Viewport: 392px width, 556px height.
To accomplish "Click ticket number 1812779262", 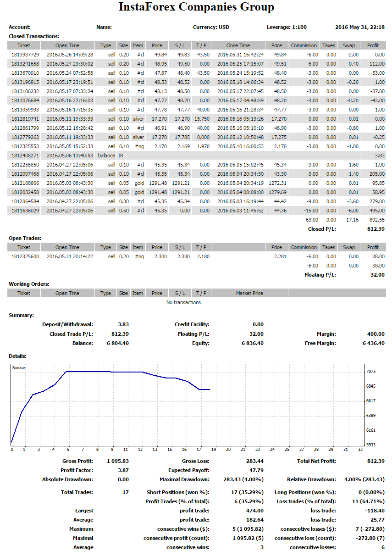I will (25, 137).
